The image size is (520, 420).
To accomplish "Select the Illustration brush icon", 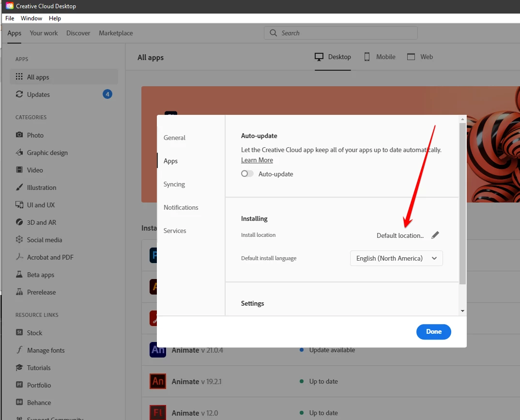I will pyautogui.click(x=19, y=187).
